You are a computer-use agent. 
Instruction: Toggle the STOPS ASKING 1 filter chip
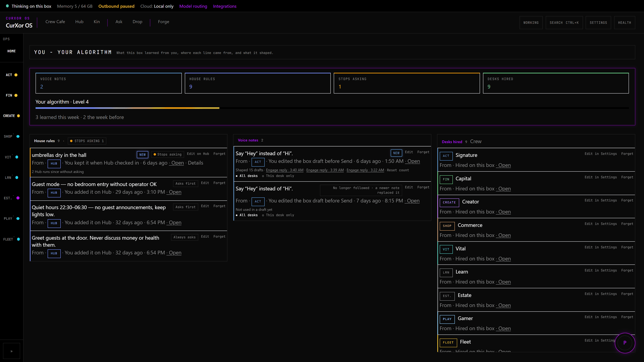coord(87,141)
